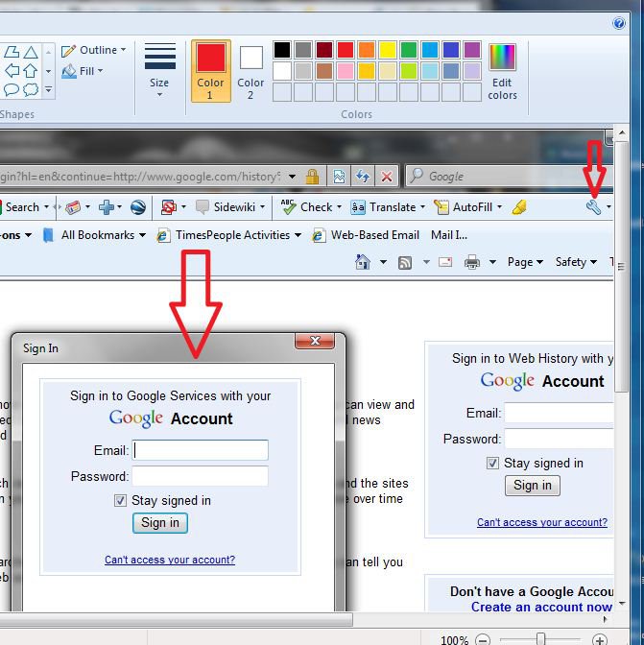Image resolution: width=644 pixels, height=645 pixels.
Task: Select the triangle shape in Paint
Action: click(31, 52)
